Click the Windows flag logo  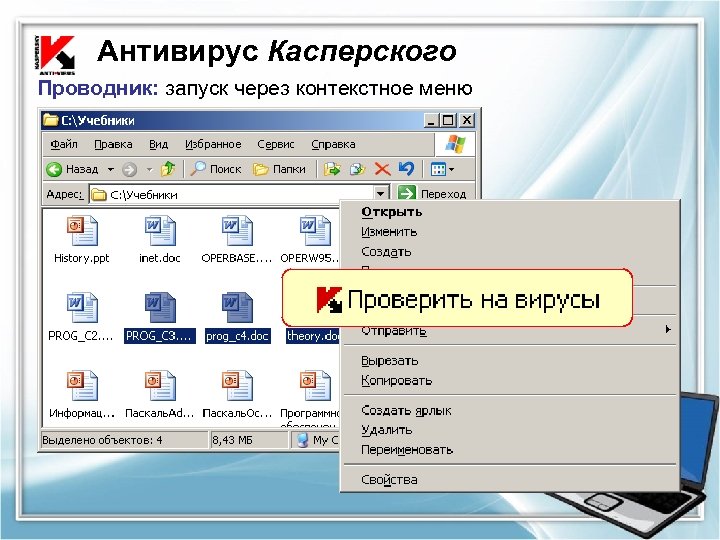pos(455,144)
